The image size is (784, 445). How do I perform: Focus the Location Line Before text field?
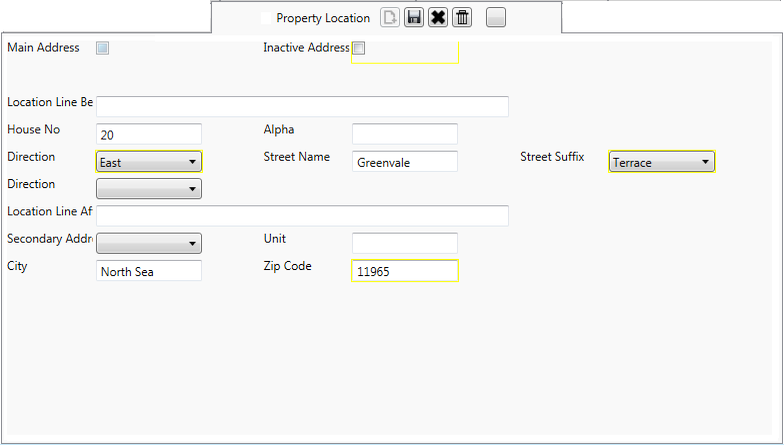[x=302, y=107]
